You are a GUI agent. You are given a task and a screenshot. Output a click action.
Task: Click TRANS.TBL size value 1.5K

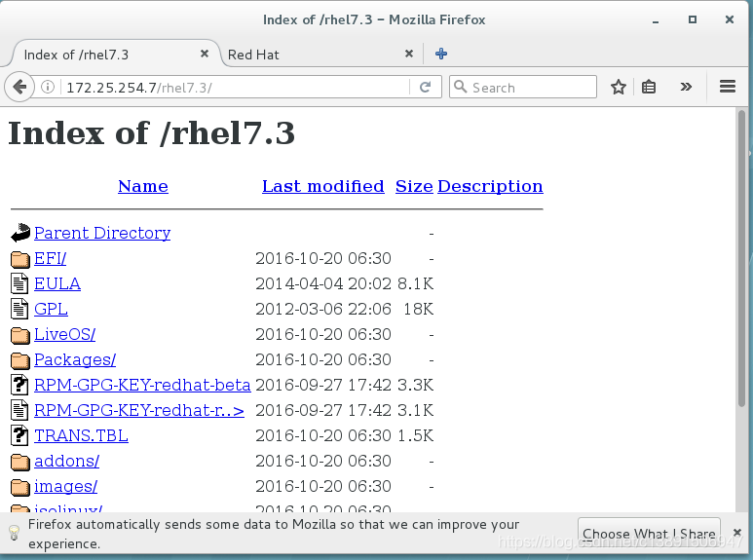coord(415,435)
